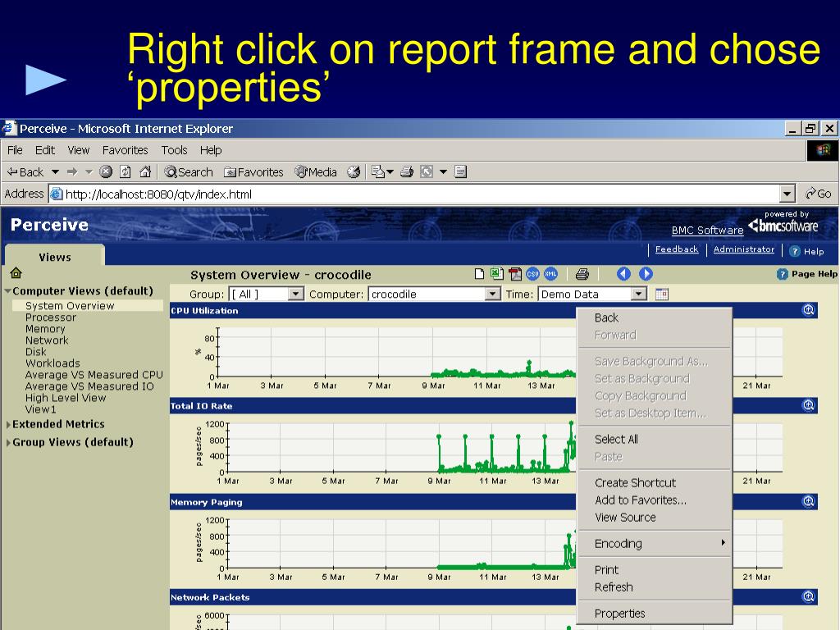The image size is (840, 630).
Task: Select Average VS Measured CPU view
Action: (94, 375)
